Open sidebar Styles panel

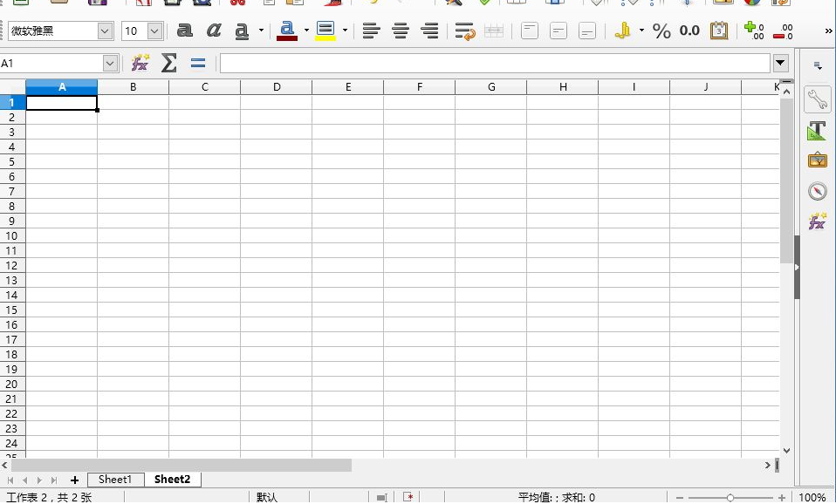[818, 131]
